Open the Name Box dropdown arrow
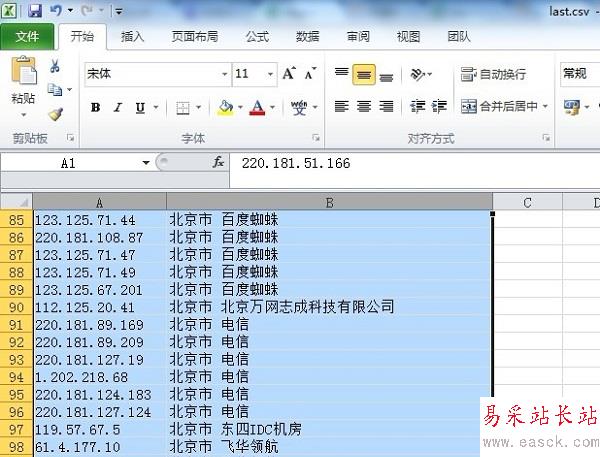 coord(146,163)
